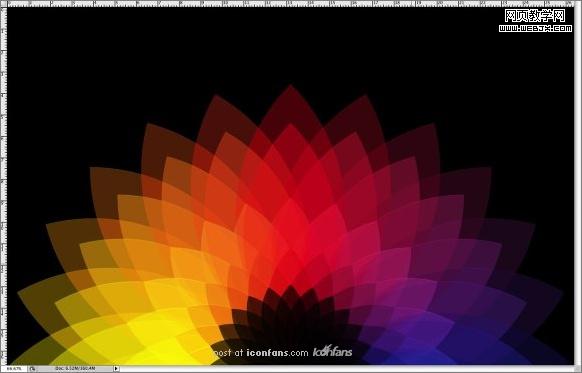
Task: Open the status bar arrow flyout menu
Action: click(x=116, y=369)
